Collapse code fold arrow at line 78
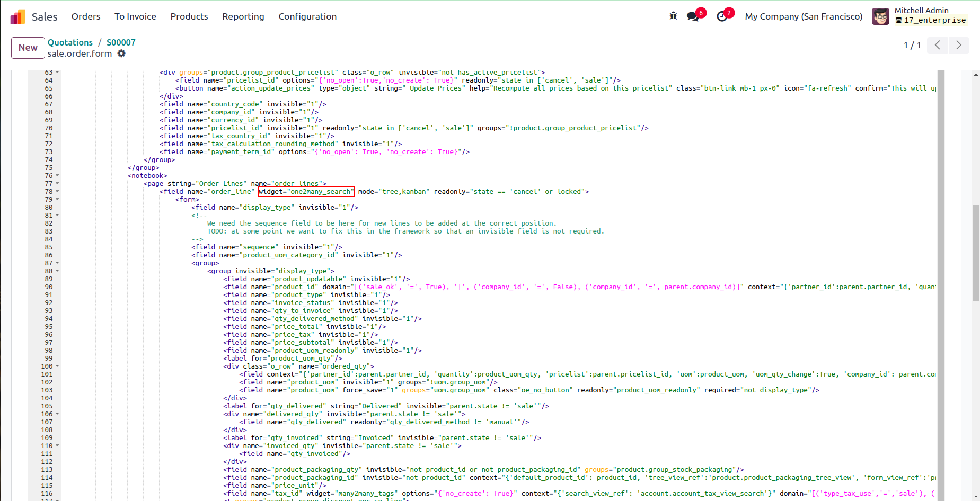The width and height of the screenshot is (980, 501). 57,192
